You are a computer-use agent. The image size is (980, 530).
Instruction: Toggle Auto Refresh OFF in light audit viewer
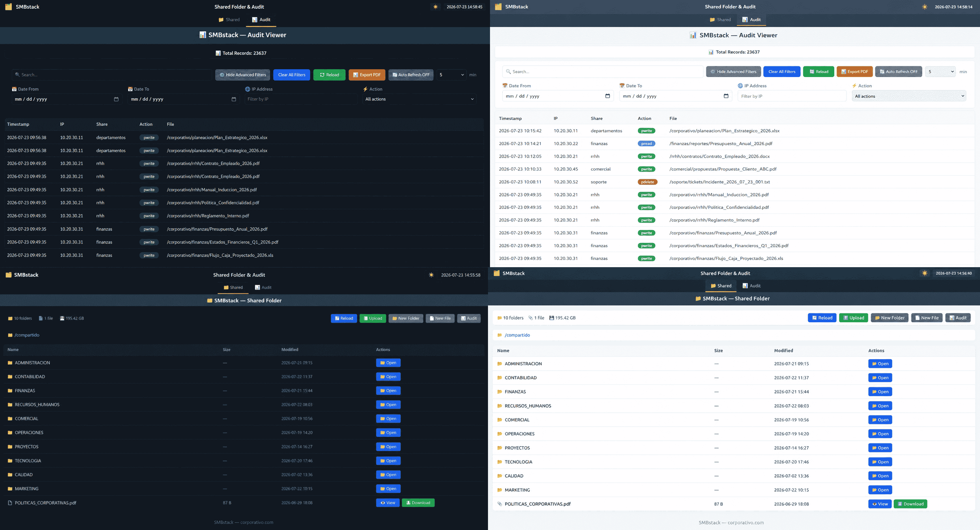[x=898, y=72]
